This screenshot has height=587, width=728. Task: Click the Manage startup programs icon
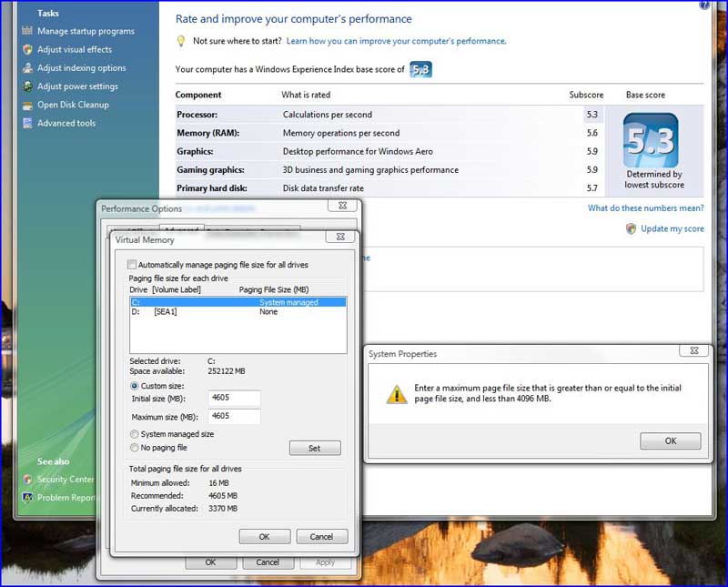pos(27,31)
